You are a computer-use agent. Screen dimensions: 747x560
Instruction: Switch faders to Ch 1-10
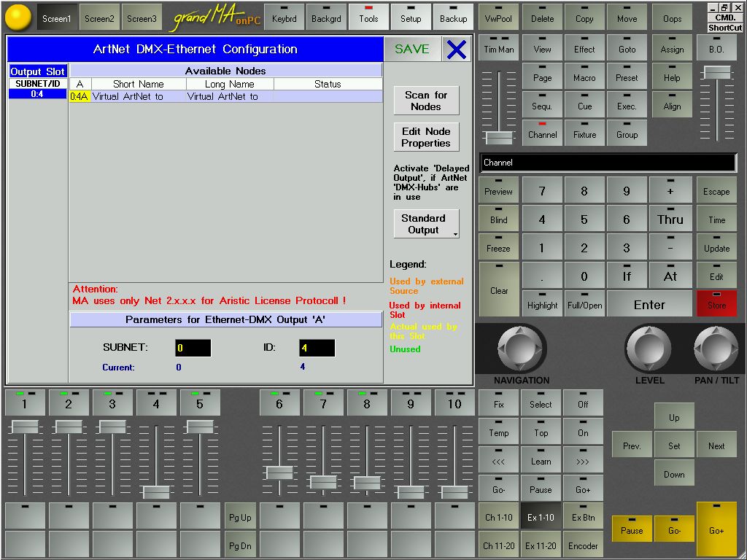(x=498, y=516)
